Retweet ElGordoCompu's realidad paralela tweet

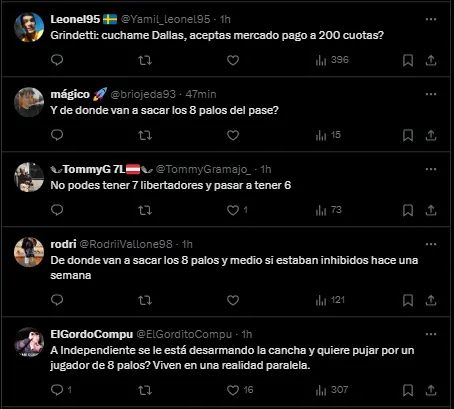click(145, 390)
